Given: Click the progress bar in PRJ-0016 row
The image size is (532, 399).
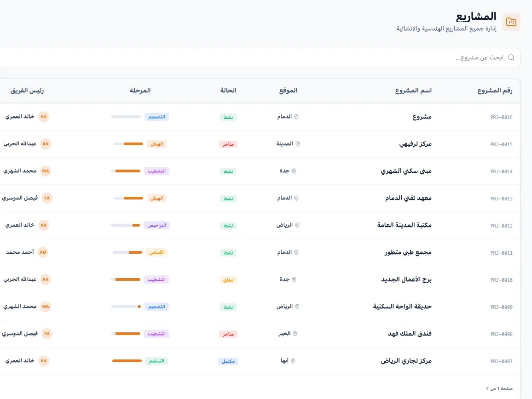Looking at the screenshot, I should (126, 117).
